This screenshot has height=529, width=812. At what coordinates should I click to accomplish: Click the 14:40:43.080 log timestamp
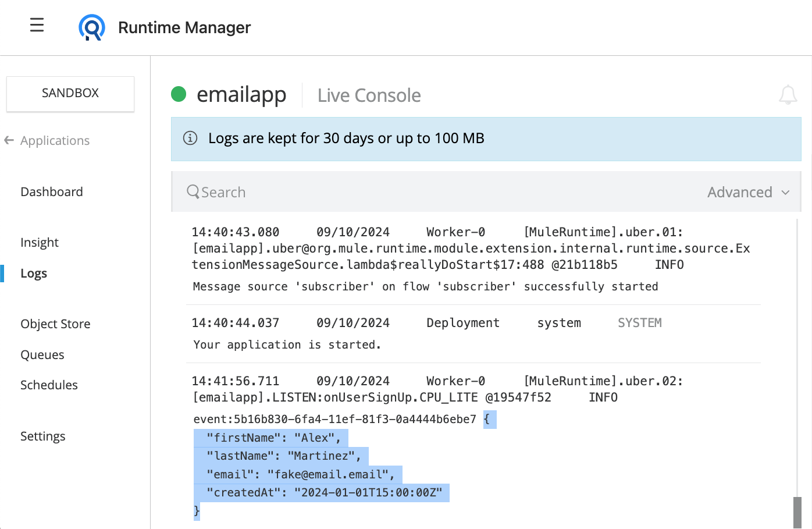[236, 232]
